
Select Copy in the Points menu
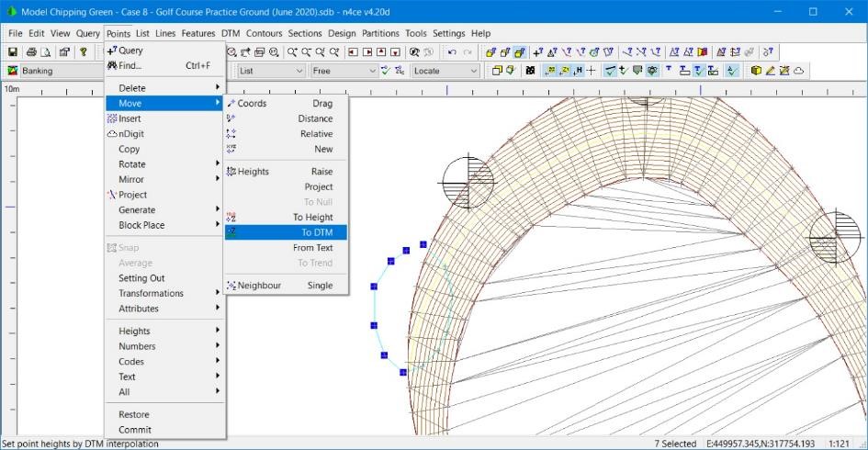click(165, 149)
